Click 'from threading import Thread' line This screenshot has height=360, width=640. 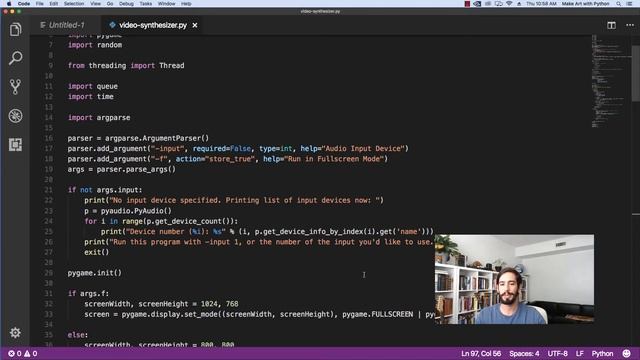tap(126, 65)
